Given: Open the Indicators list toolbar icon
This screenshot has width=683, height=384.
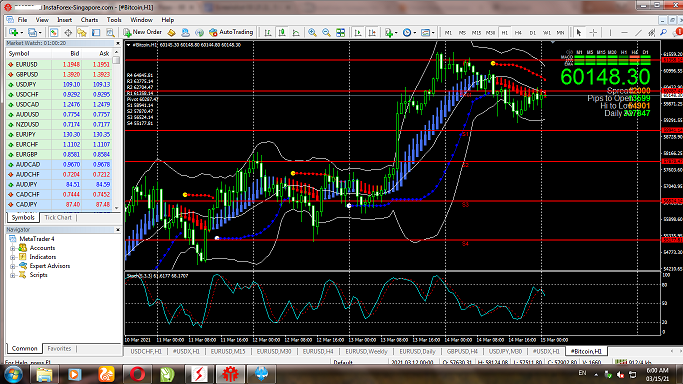Looking at the screenshot, I should [x=388, y=33].
